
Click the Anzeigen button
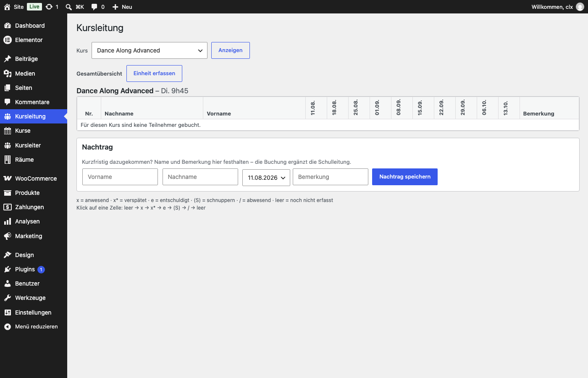pyautogui.click(x=231, y=50)
